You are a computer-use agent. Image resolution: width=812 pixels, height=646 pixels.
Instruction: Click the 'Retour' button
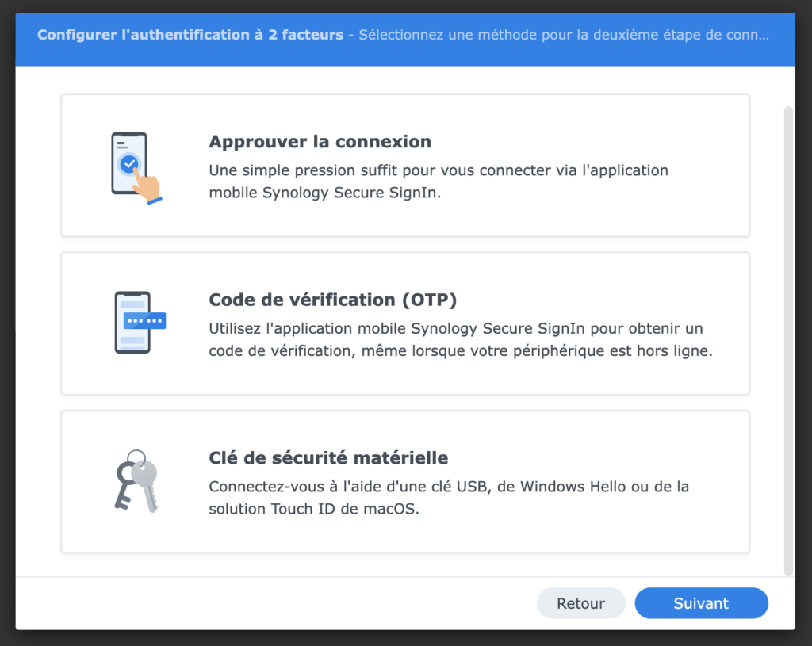pyautogui.click(x=581, y=603)
